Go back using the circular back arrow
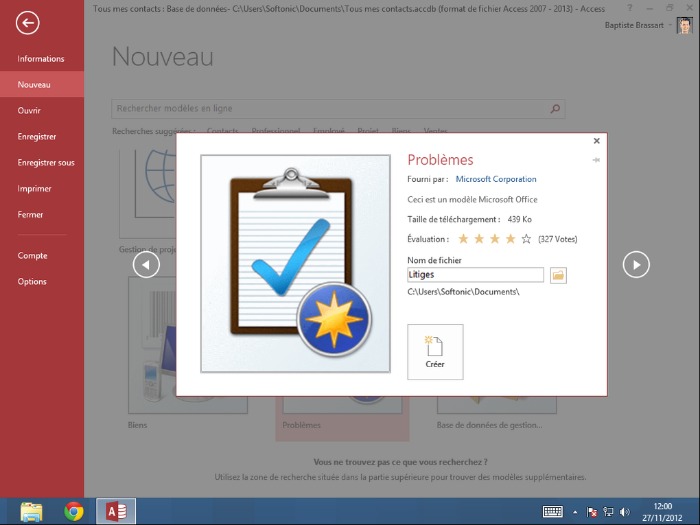 28,23
